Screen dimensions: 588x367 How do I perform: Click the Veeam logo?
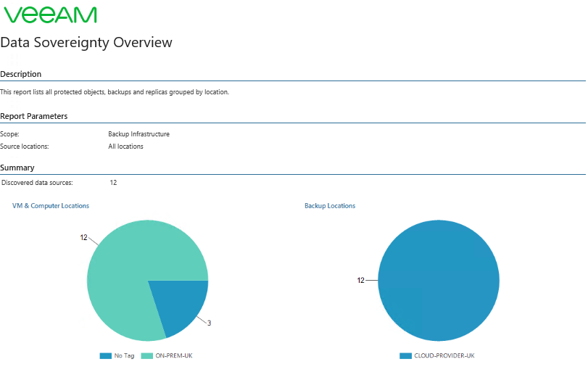tap(50, 15)
